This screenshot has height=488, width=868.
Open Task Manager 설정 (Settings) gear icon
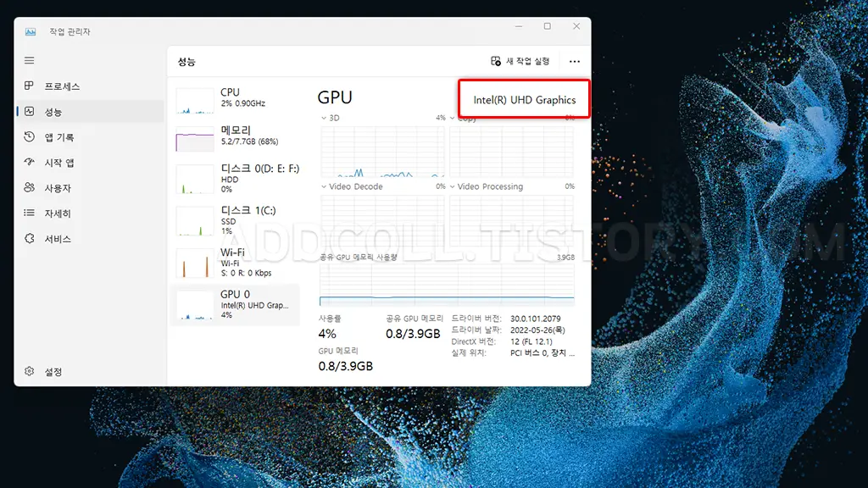click(29, 371)
